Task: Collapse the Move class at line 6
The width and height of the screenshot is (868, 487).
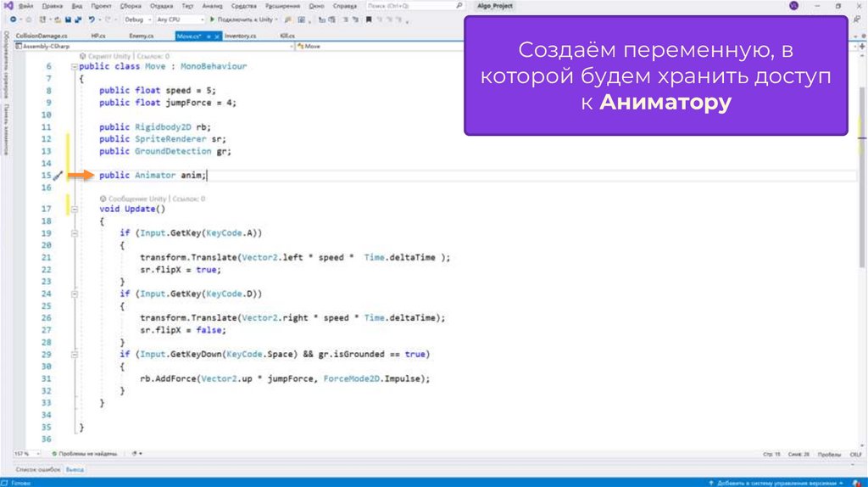Action: tap(75, 66)
